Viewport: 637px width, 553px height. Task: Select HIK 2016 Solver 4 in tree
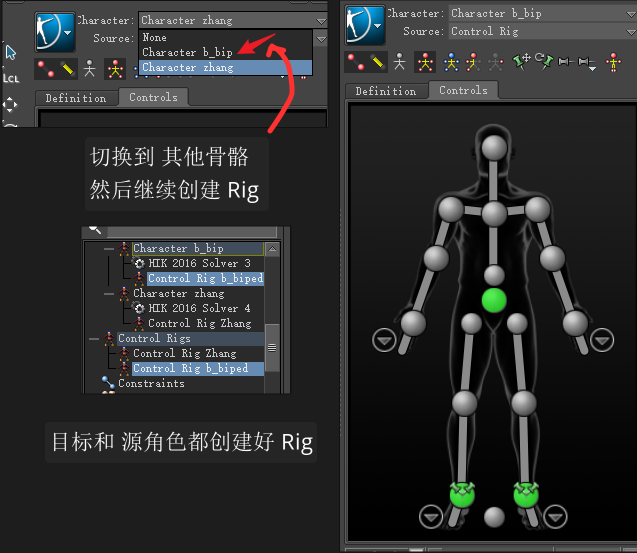click(199, 308)
